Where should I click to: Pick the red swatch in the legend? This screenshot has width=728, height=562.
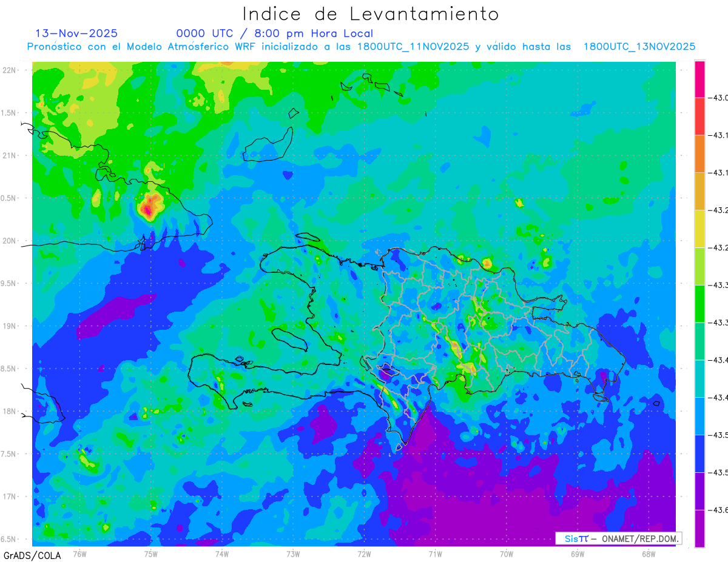pos(699,116)
